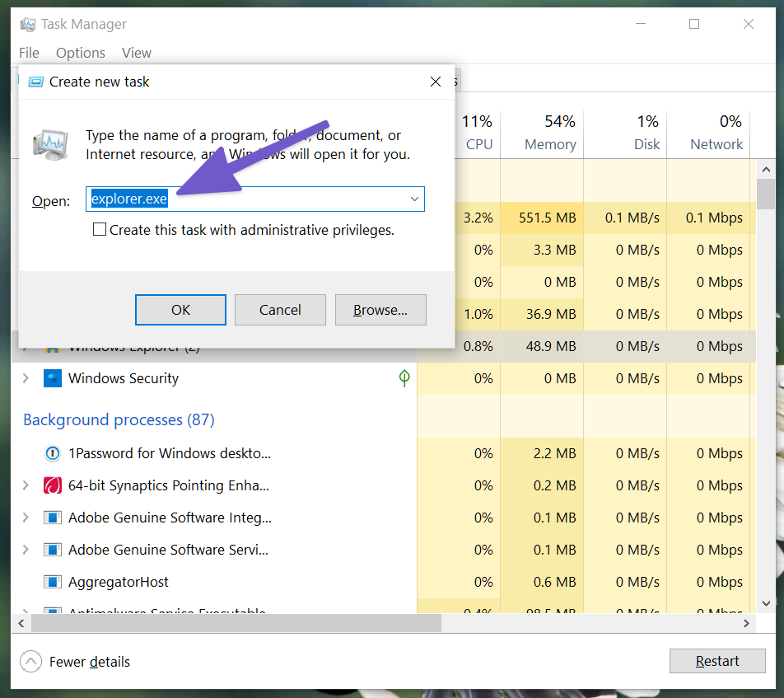Sort by CPU column header

click(478, 133)
